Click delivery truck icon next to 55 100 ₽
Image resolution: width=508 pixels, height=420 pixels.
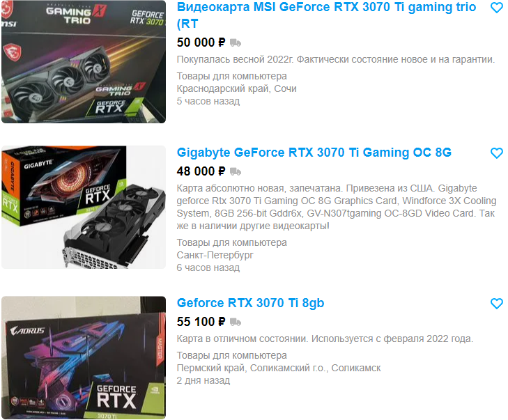pos(236,322)
